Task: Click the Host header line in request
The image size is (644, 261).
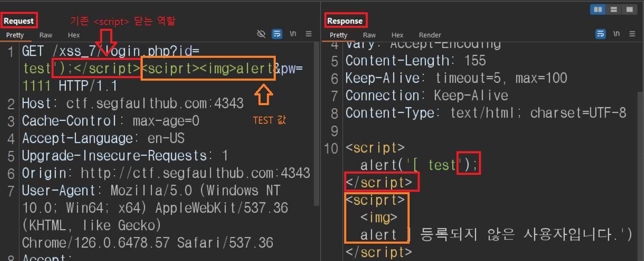Action: [x=133, y=103]
